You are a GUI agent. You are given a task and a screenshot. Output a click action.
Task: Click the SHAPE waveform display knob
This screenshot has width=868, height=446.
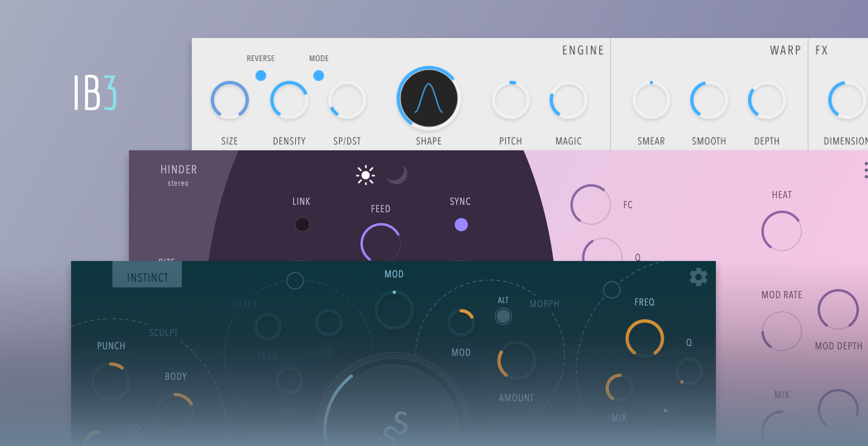click(429, 98)
